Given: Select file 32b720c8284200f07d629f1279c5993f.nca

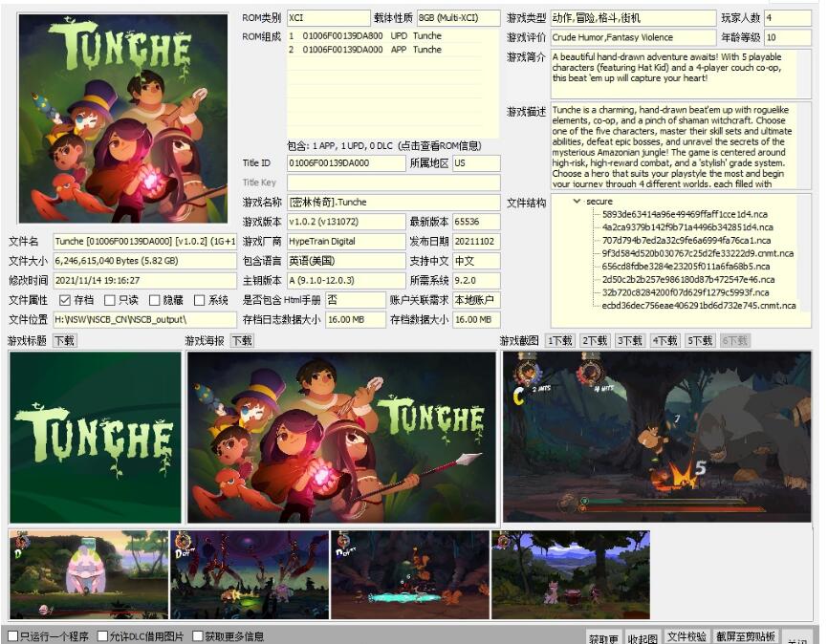Looking at the screenshot, I should [685, 292].
